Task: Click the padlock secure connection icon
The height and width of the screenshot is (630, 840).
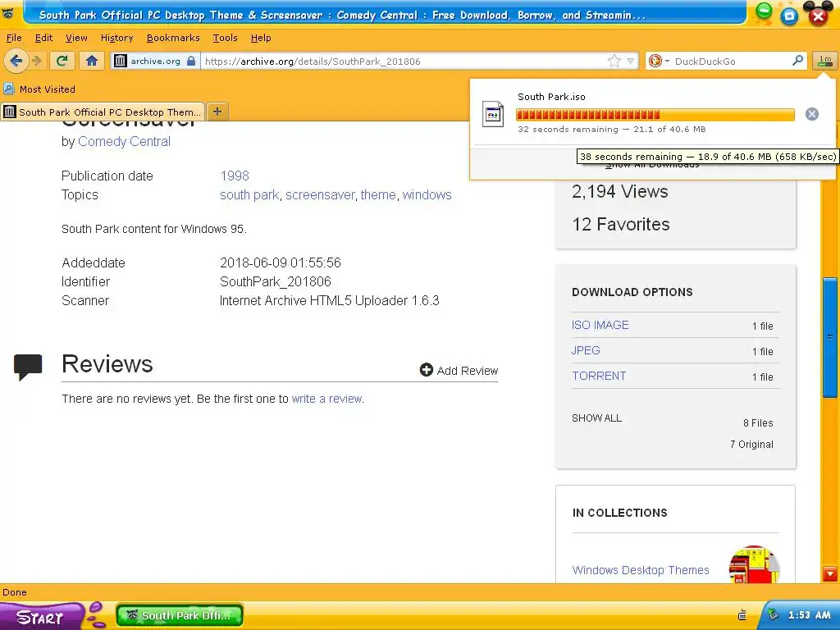Action: tap(191, 61)
